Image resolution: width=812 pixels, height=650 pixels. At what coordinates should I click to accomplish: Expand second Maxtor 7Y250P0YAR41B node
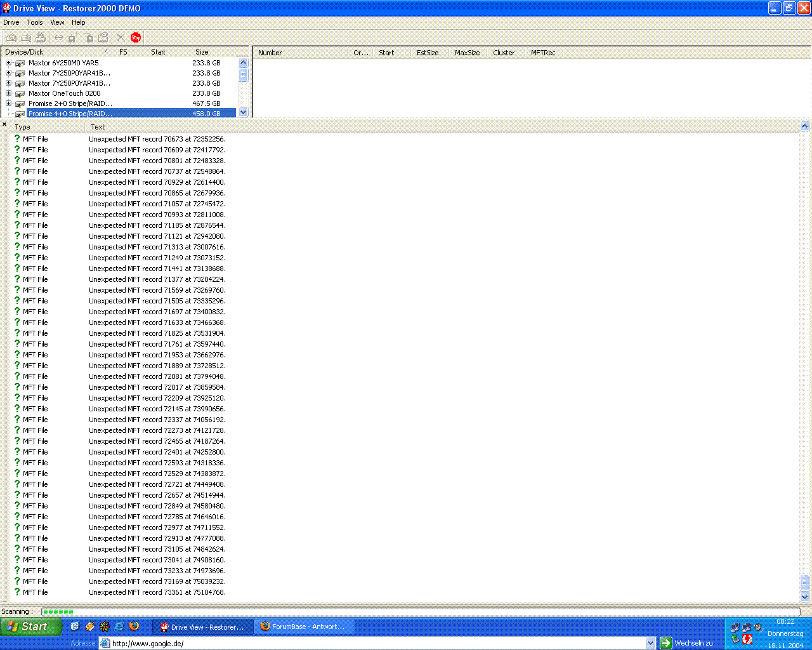pyautogui.click(x=8, y=83)
